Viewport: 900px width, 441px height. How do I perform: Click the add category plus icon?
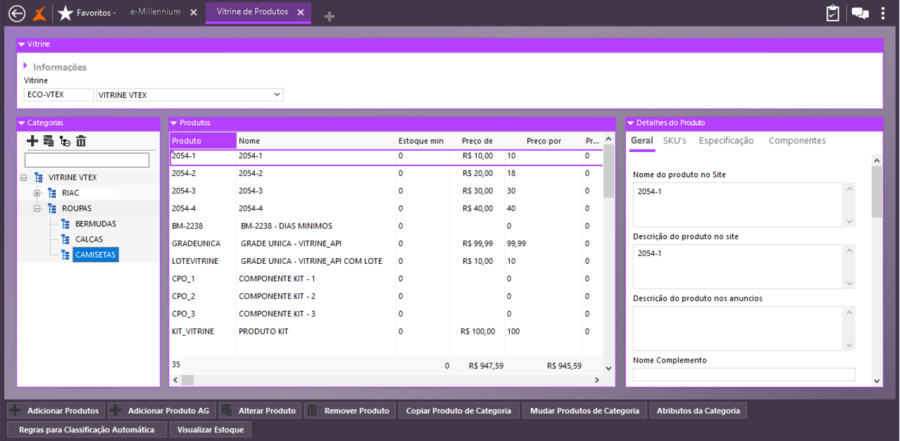[32, 141]
